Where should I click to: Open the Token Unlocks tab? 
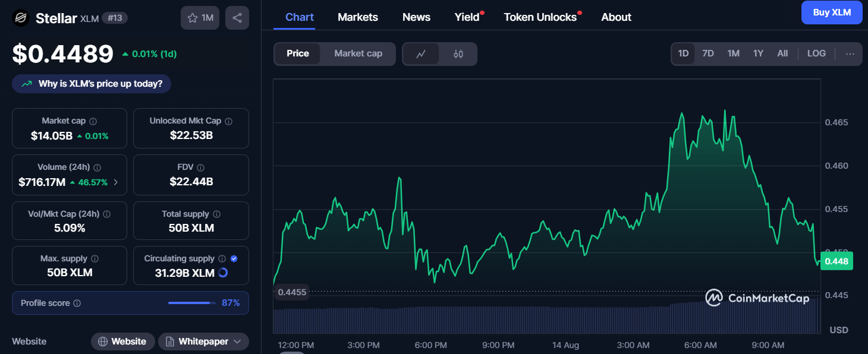pyautogui.click(x=540, y=17)
